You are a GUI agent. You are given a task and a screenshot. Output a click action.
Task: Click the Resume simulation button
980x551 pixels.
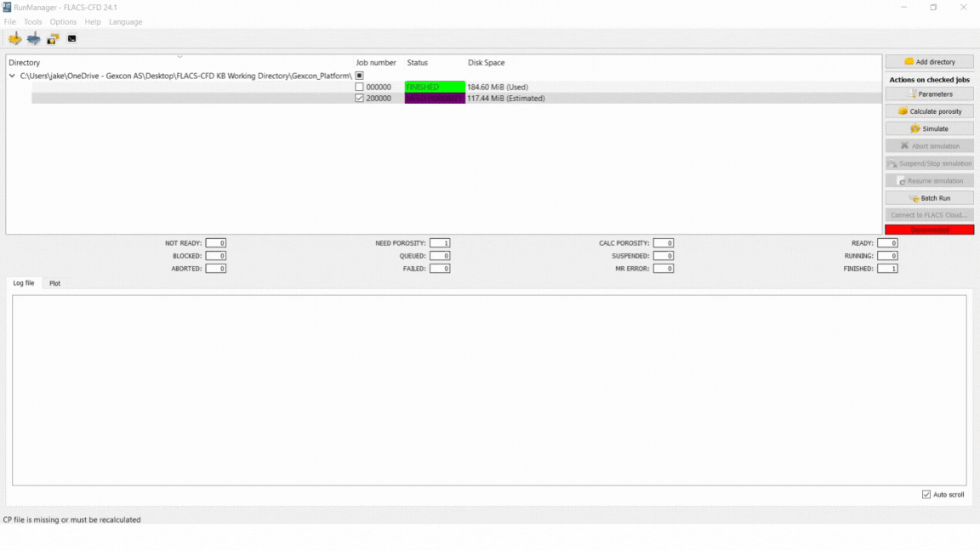point(929,180)
